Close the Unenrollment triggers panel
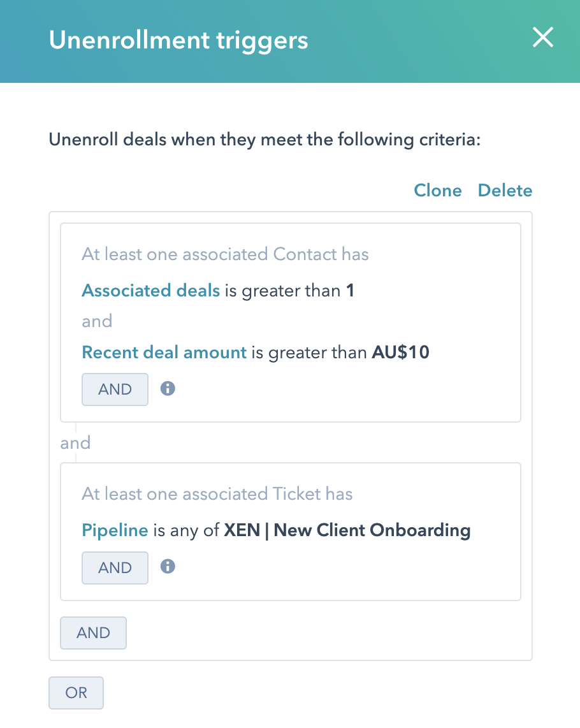580x728 pixels. click(542, 39)
